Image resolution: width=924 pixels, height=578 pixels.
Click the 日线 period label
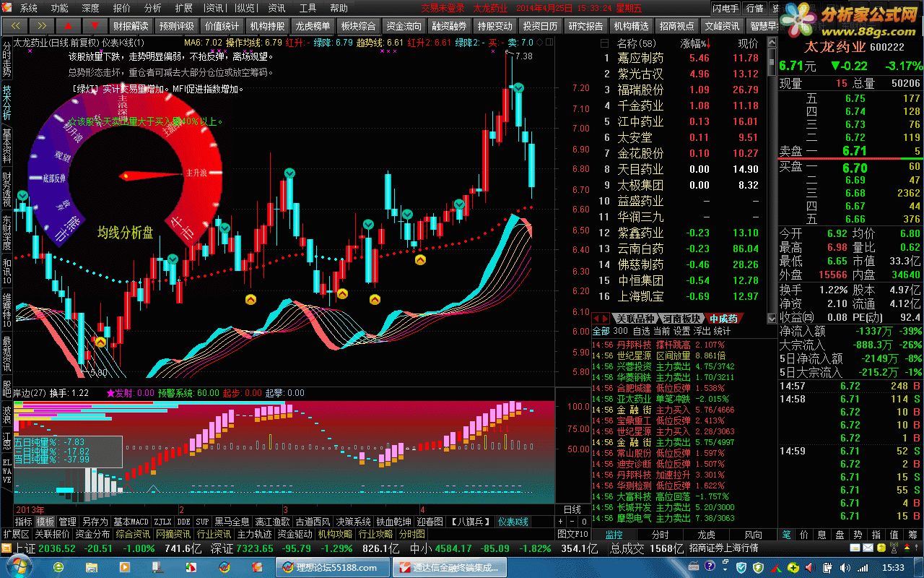(572, 509)
